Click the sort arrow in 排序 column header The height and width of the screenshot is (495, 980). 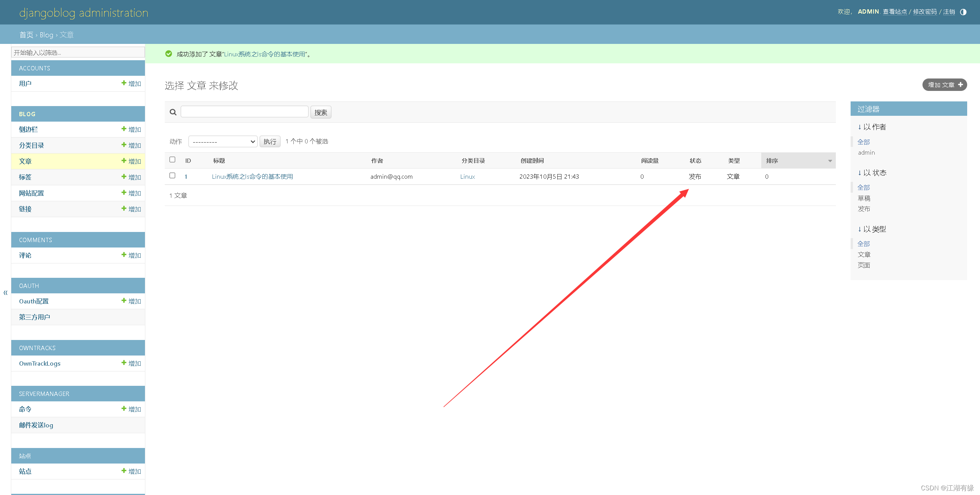coord(830,161)
